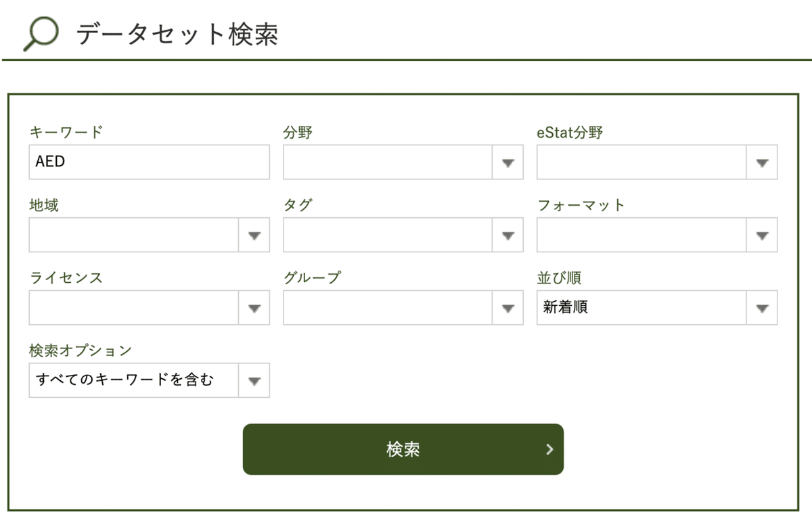Open the 分野 field selection dropdown
Viewport: 812px width, 521px height.
point(403,162)
